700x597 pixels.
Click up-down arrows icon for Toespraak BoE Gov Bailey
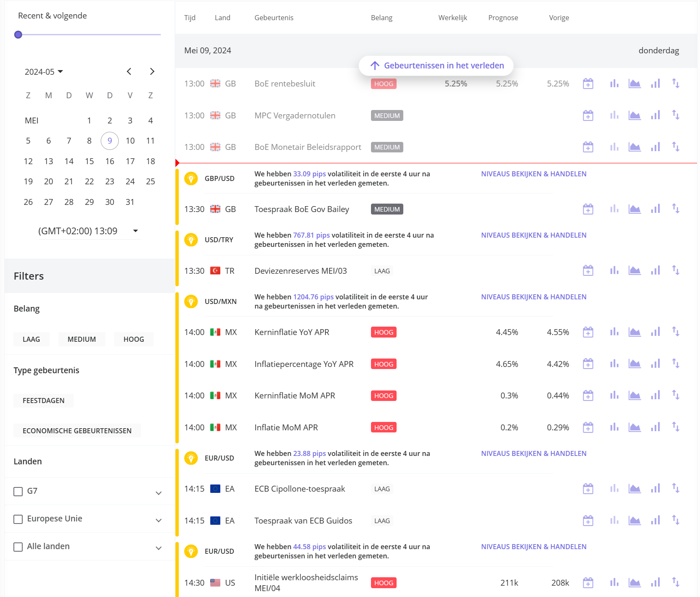676,209
